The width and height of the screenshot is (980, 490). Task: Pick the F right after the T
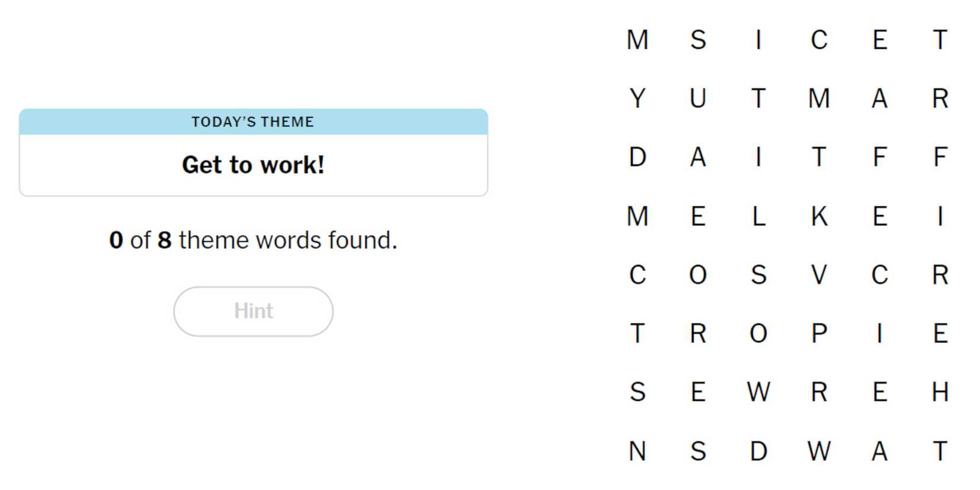pos(880,157)
